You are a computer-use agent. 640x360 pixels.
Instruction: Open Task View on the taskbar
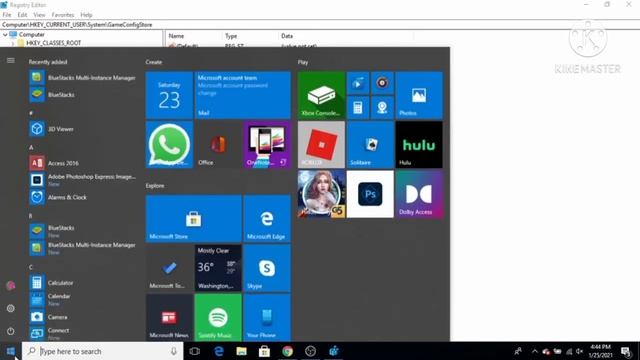(x=195, y=351)
